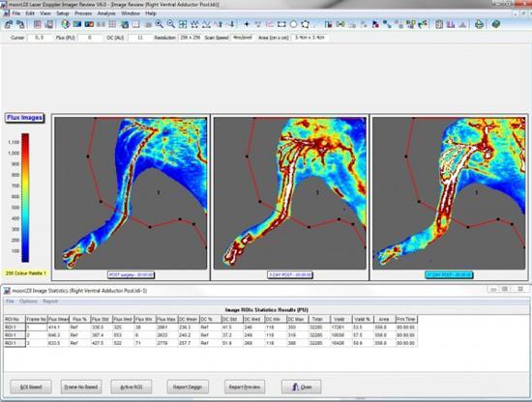532x402 pixels.
Task: Click the Report Preview button
Action: [245, 387]
